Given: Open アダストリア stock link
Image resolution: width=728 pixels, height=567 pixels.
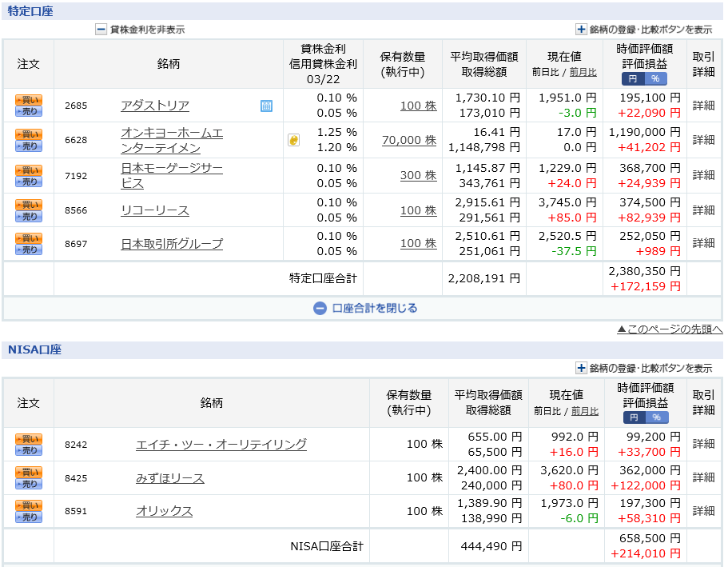Looking at the screenshot, I should pyautogui.click(x=155, y=106).
